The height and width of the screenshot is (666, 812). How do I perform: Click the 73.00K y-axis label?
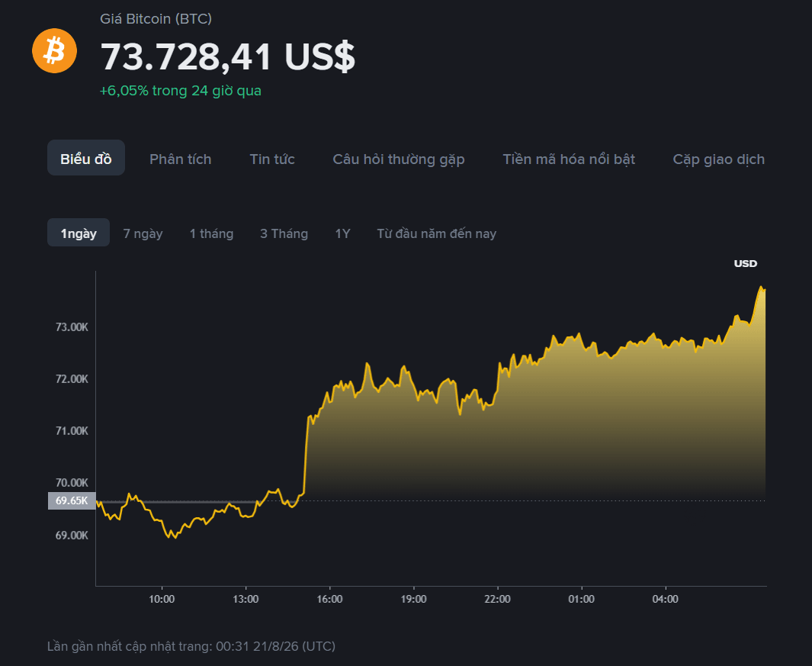point(72,327)
